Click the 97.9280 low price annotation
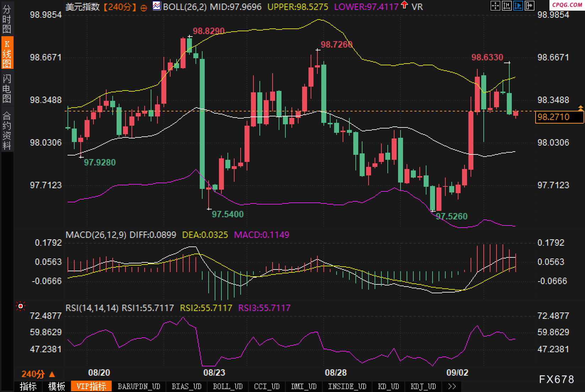 (x=100, y=163)
